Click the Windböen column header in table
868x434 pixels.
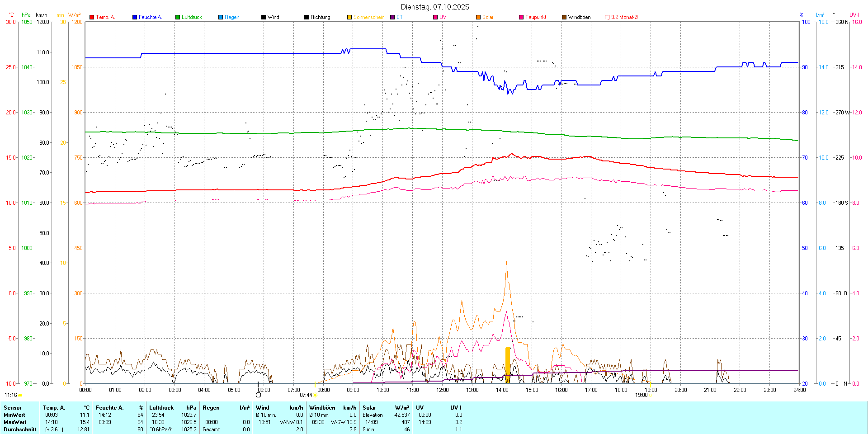point(322,408)
